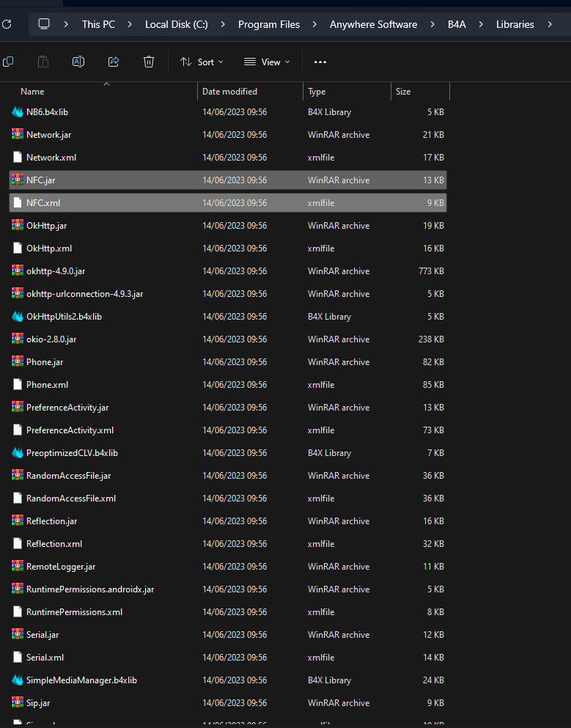Select the Serial.jar file name
This screenshot has height=728, width=571.
43,635
